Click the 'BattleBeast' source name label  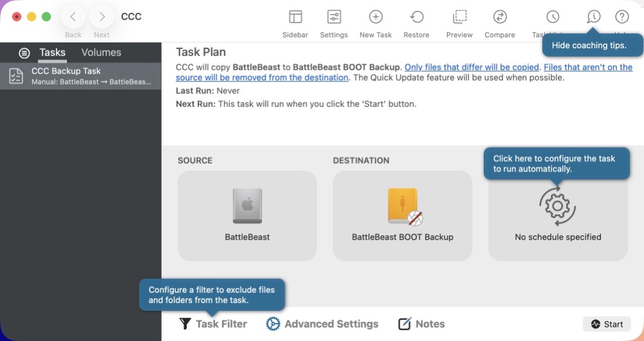click(x=247, y=237)
